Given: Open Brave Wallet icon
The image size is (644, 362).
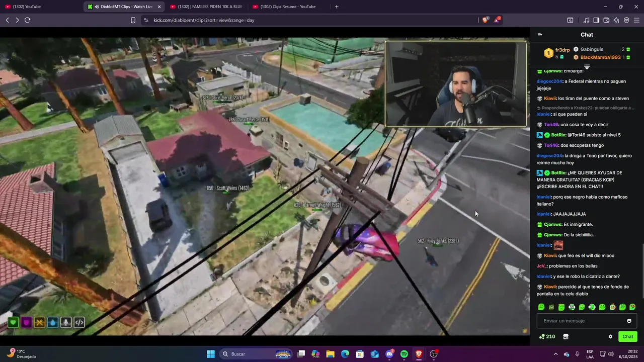Looking at the screenshot, I should click(606, 20).
